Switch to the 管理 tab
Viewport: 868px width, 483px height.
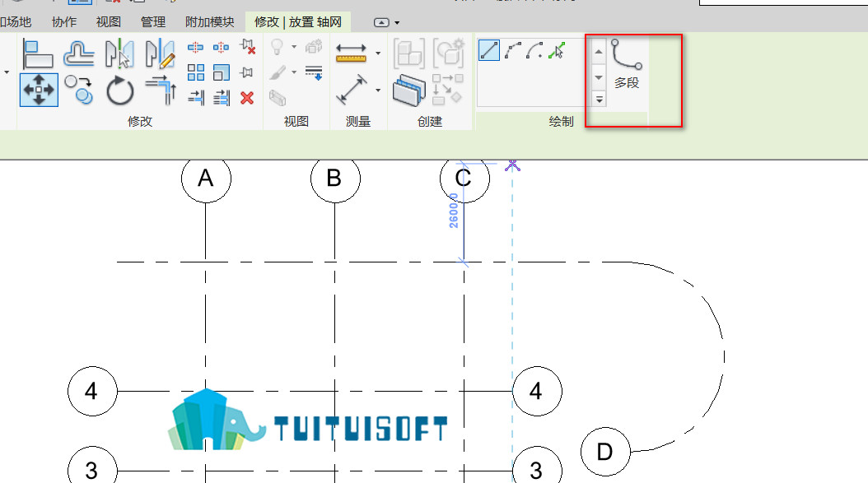tap(153, 22)
